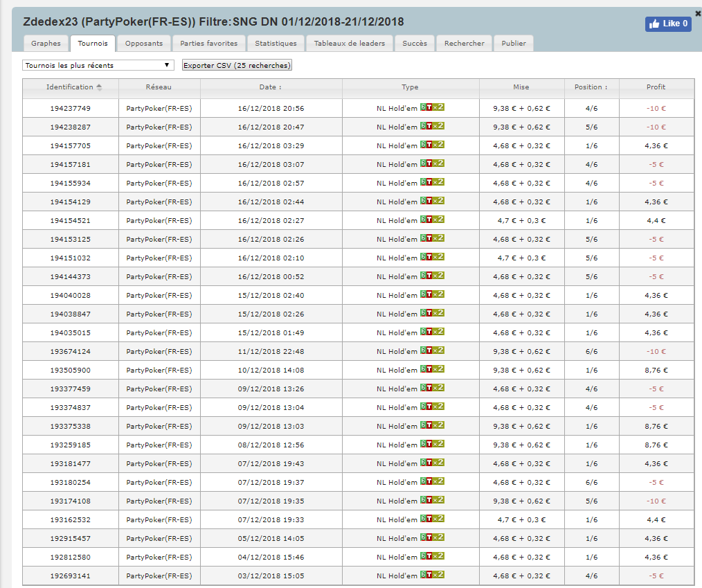This screenshot has width=702, height=588.
Task: Click tournament ID 193377459
Action: 71,389
